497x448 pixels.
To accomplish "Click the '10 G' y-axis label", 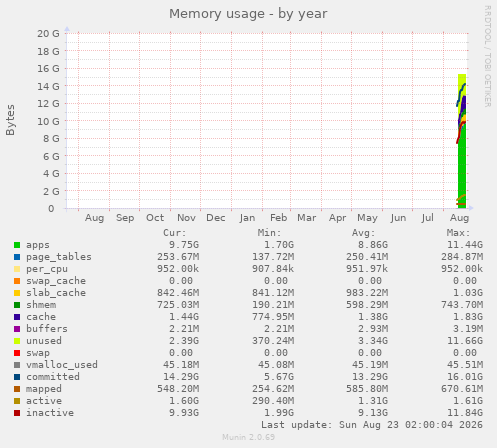I will [48, 121].
